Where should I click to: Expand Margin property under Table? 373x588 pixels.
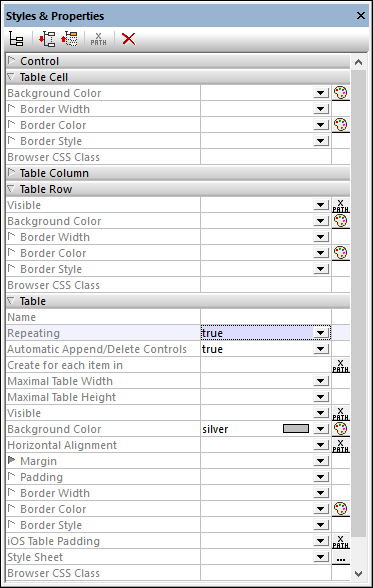click(x=12, y=460)
